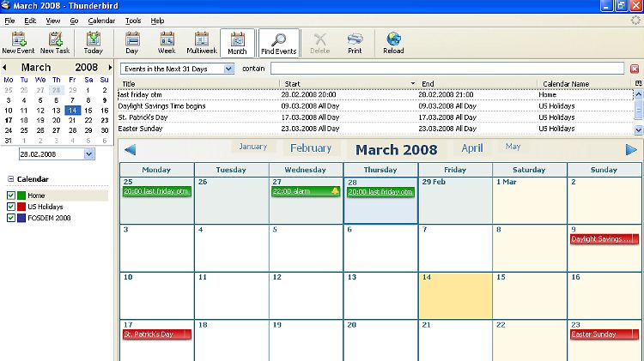The image size is (644, 361).
Task: Collapse the Calendar list section
Action: 10,179
